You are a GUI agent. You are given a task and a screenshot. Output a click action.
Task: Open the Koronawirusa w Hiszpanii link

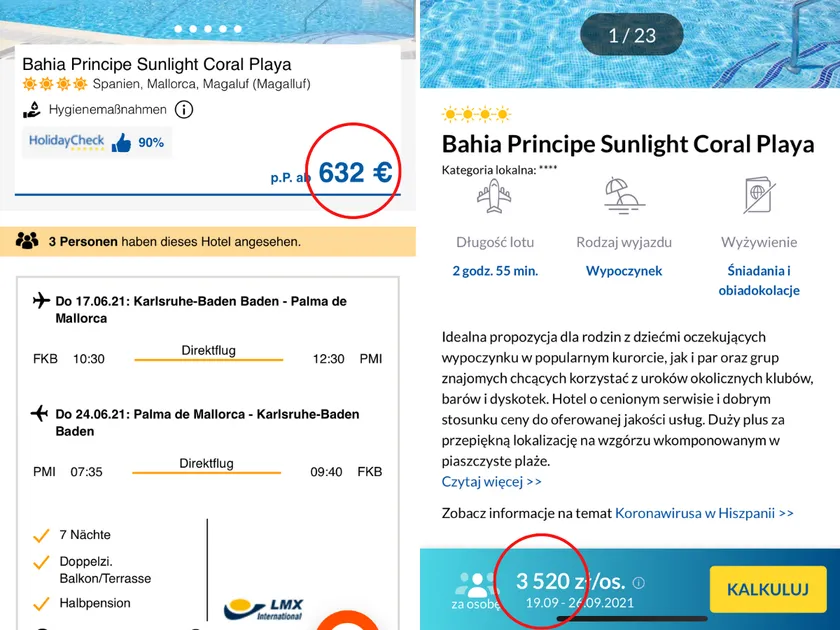coord(704,513)
